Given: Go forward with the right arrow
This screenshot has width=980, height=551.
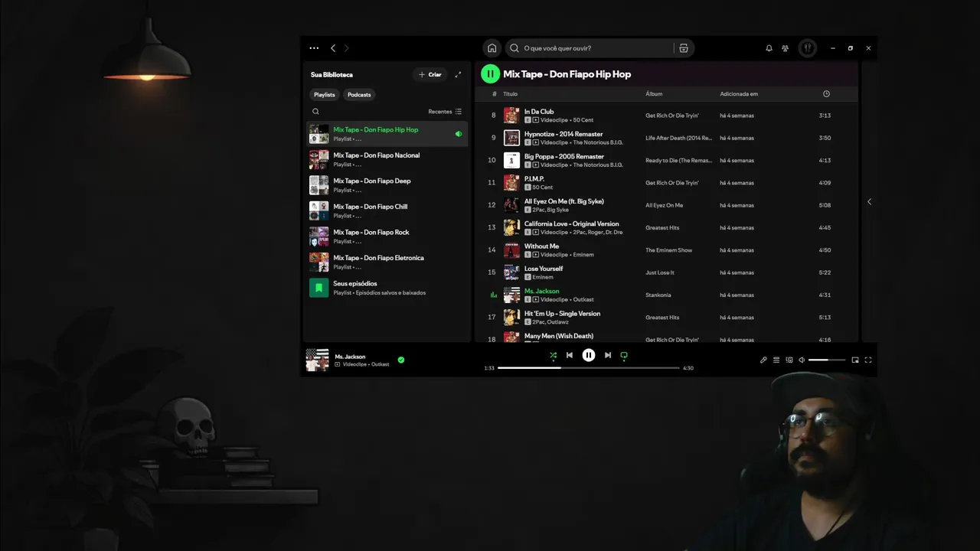Looking at the screenshot, I should click(346, 48).
